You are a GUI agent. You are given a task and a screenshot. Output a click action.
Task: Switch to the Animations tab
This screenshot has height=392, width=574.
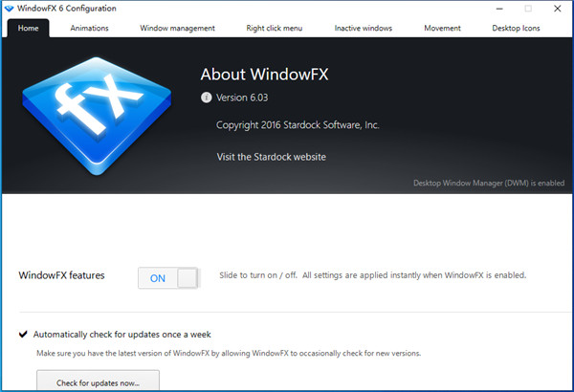[89, 28]
